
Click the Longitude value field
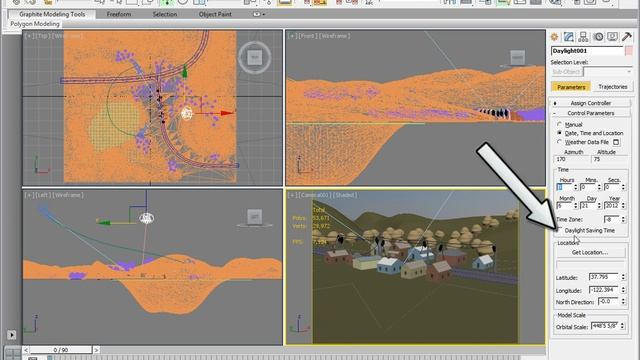[604, 290]
